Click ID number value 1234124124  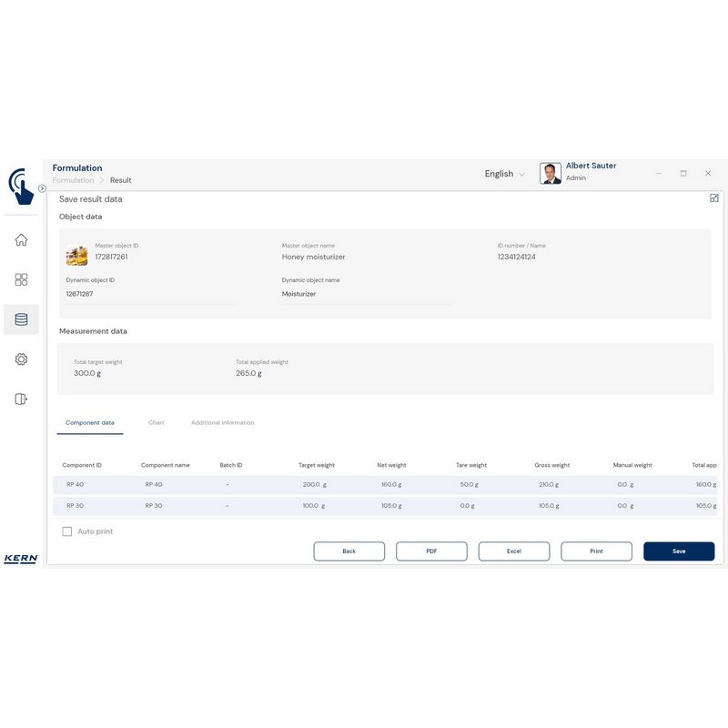pyautogui.click(x=516, y=257)
